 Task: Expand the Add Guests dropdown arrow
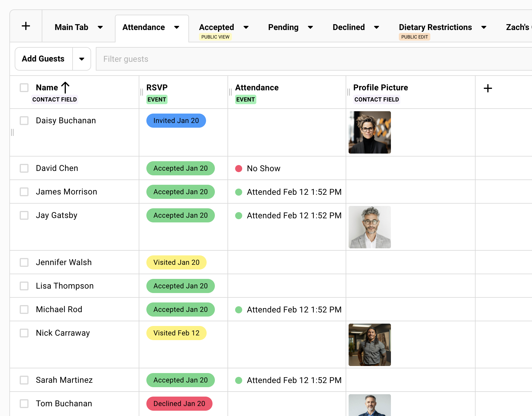(81, 59)
